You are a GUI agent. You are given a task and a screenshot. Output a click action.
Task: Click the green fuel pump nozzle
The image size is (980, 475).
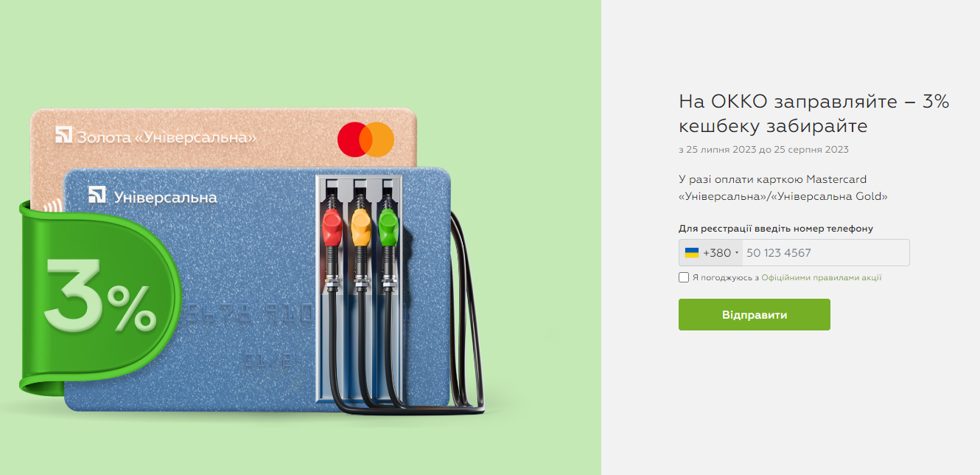pyautogui.click(x=388, y=227)
